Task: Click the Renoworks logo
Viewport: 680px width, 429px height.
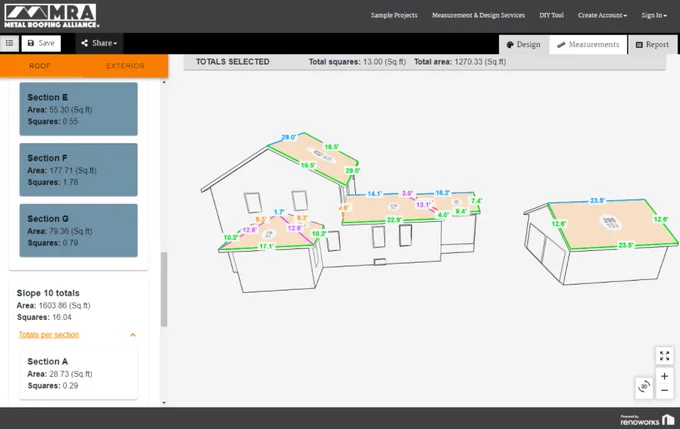Action: click(x=647, y=419)
